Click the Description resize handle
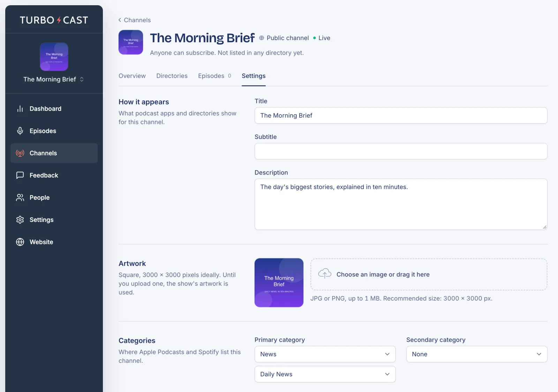This screenshot has height=392, width=558. (x=544, y=227)
